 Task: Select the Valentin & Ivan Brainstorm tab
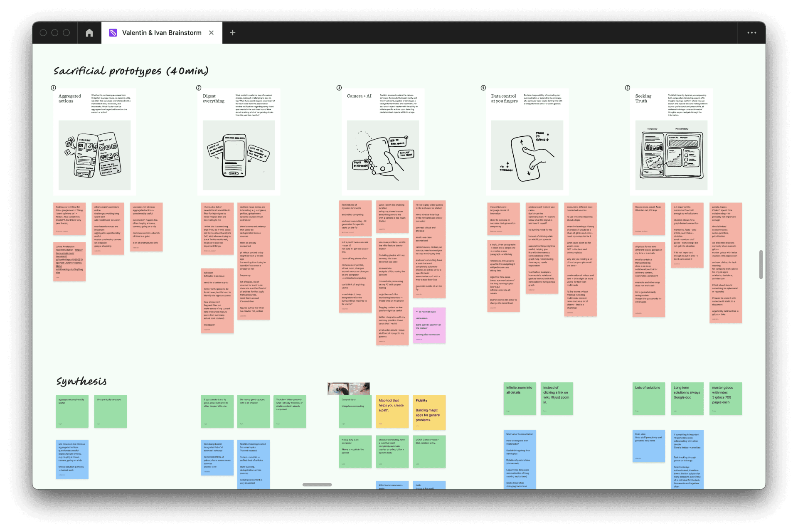coord(162,33)
